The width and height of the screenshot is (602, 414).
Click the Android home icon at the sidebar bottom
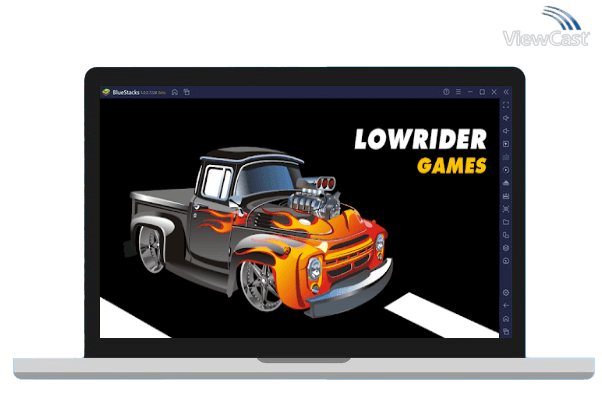pyautogui.click(x=506, y=319)
